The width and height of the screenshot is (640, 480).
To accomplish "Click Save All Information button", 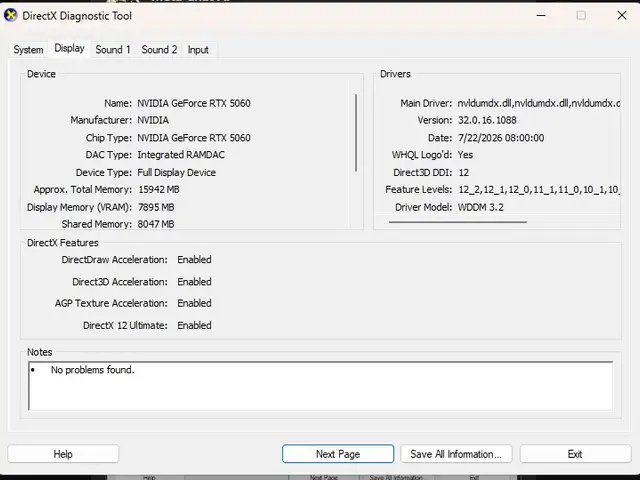I will (456, 454).
